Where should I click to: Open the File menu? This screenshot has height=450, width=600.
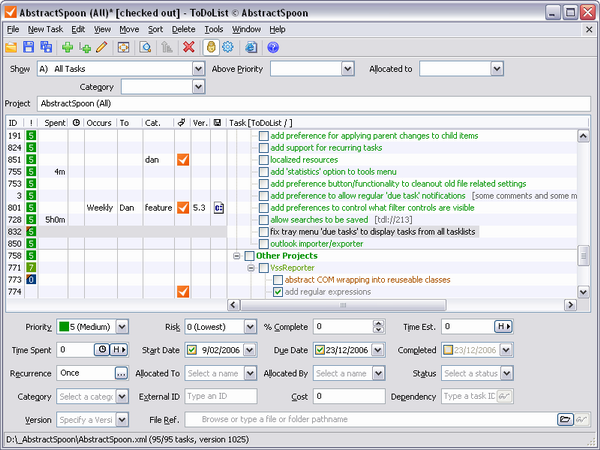[13, 29]
